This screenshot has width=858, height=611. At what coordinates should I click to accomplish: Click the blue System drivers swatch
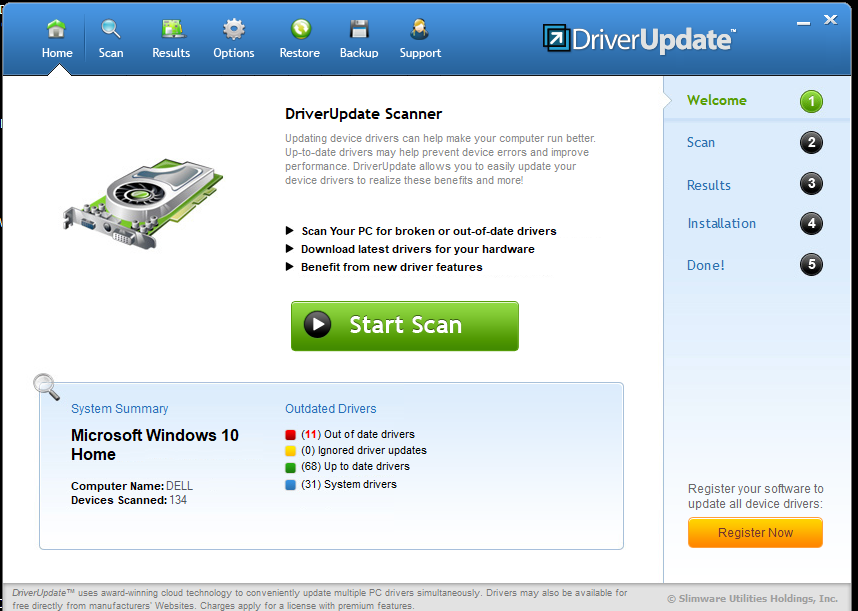(x=291, y=485)
